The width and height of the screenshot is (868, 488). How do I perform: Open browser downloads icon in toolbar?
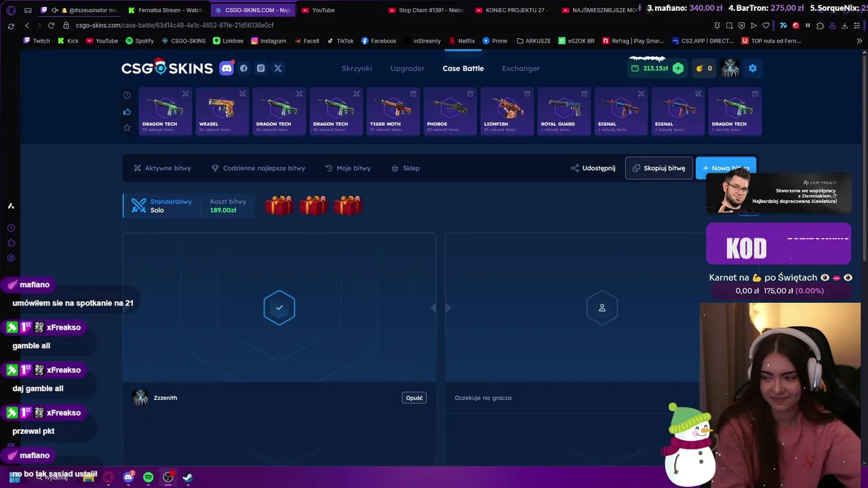(844, 25)
